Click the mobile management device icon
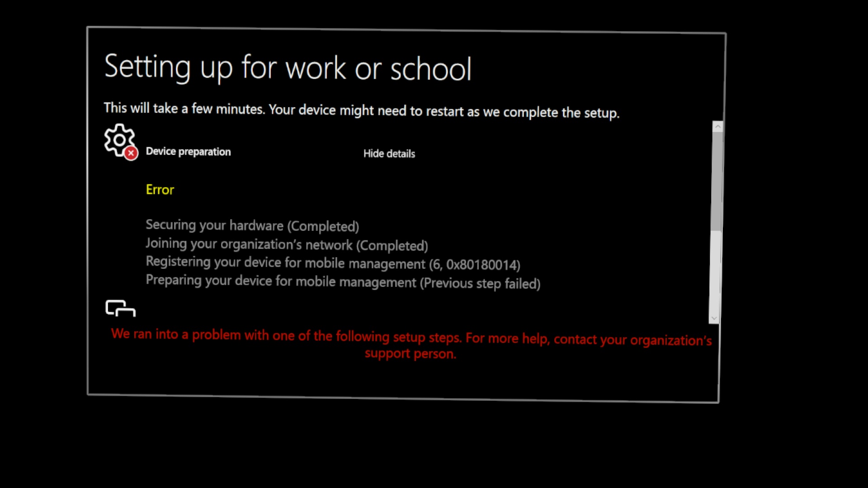 [x=119, y=307]
